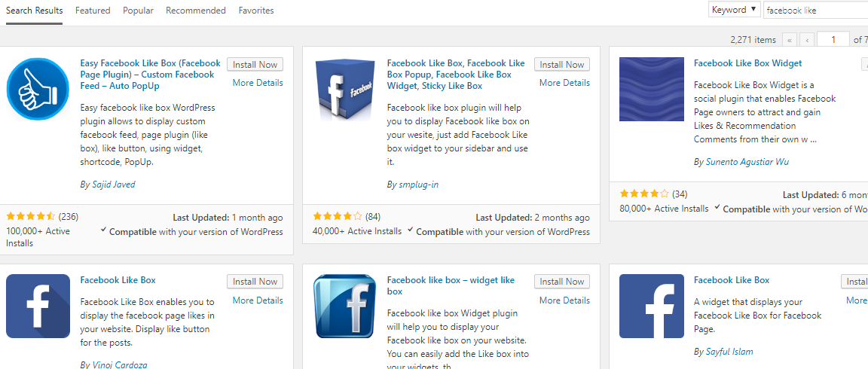868x369 pixels.
Task: Click 'Last Updated: 2 months ago' text
Action: click(x=533, y=218)
